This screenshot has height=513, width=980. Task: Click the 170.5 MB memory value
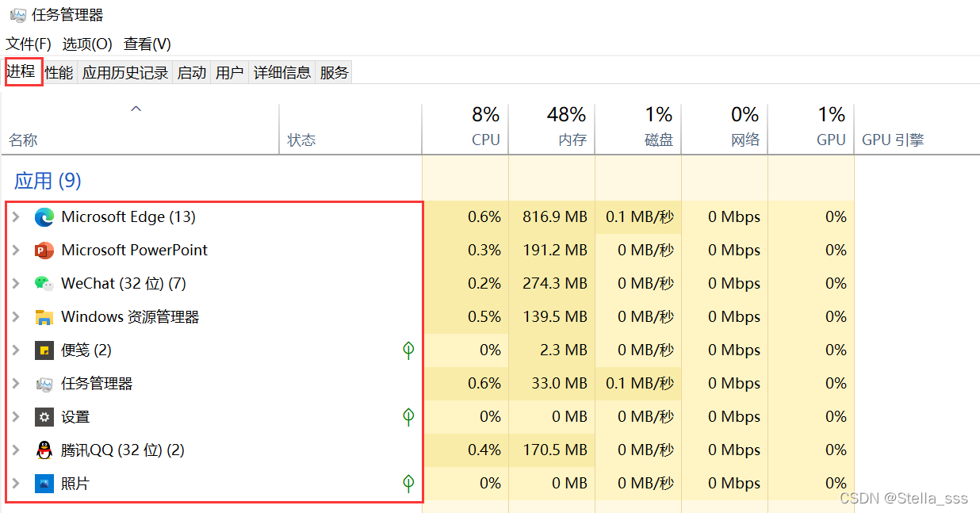(x=555, y=450)
